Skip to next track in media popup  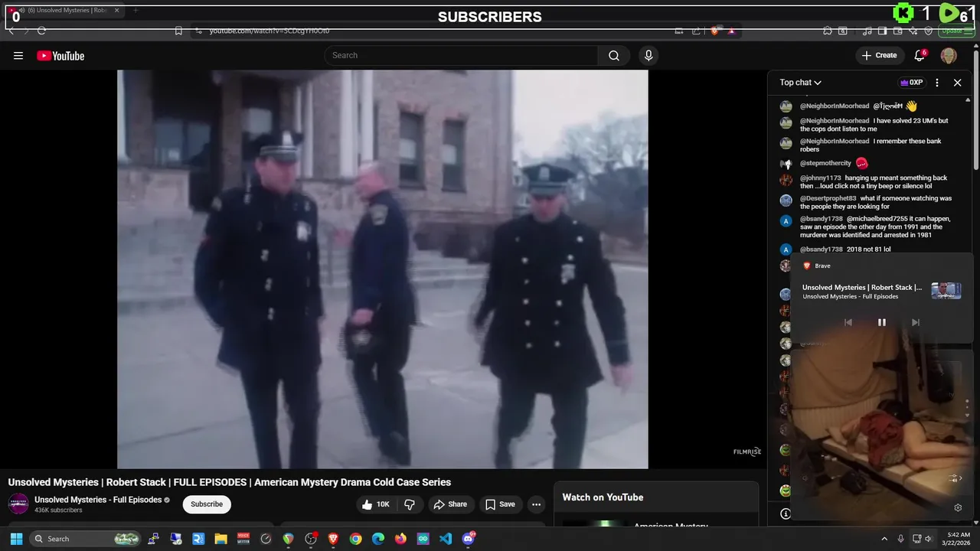[x=915, y=322]
